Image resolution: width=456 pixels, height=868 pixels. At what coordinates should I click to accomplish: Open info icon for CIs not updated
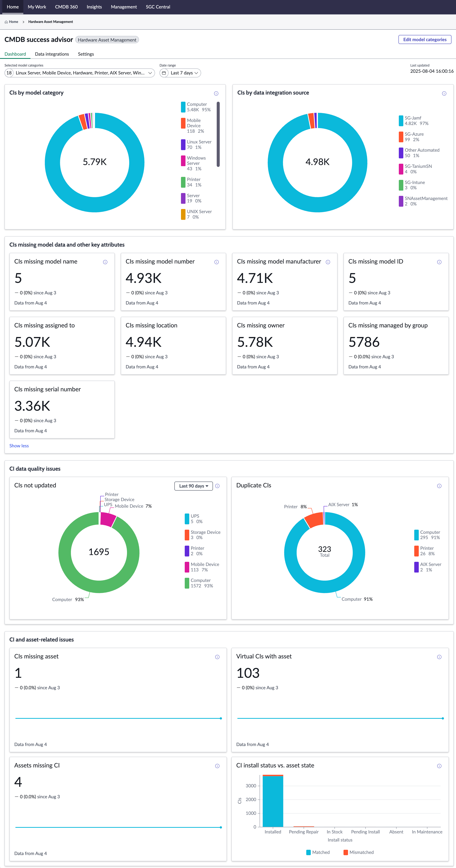pyautogui.click(x=217, y=486)
